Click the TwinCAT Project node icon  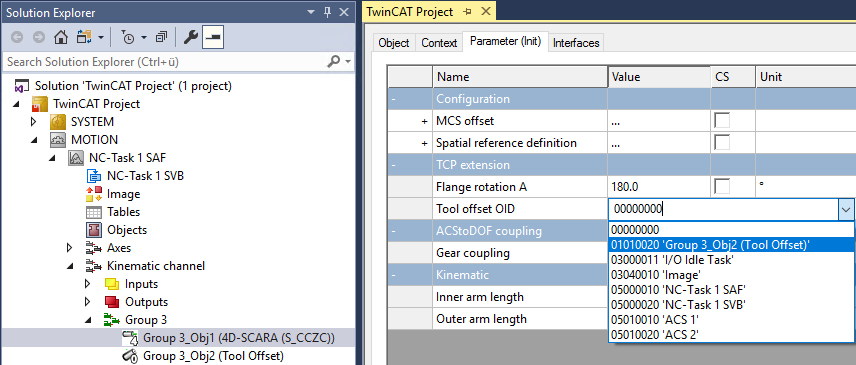point(40,104)
